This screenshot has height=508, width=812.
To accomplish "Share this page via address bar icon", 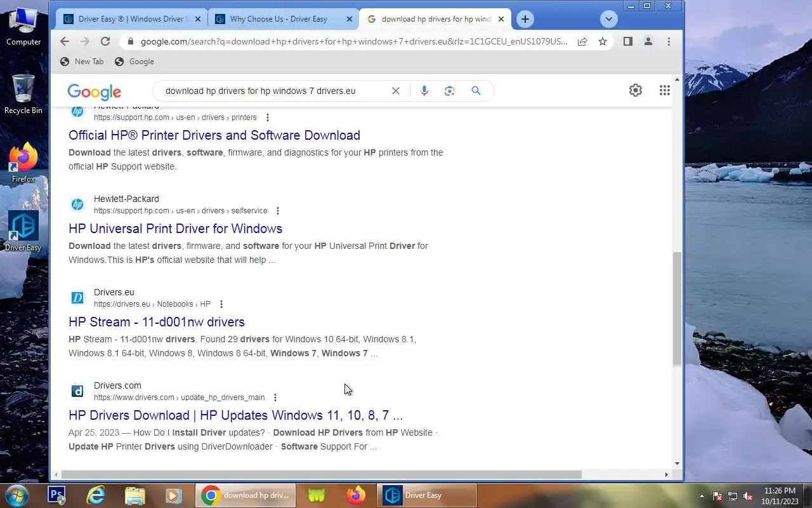I will pos(582,41).
